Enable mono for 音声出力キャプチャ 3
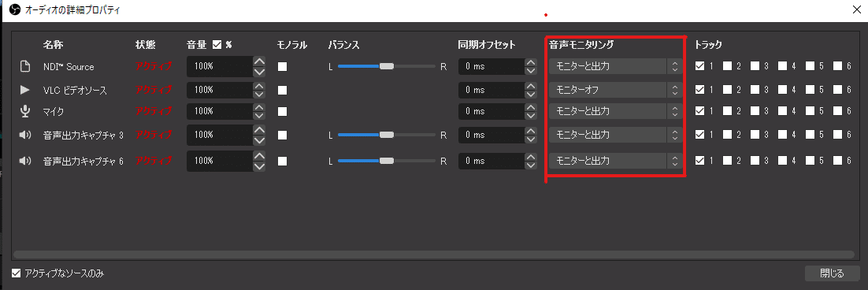 [x=282, y=135]
